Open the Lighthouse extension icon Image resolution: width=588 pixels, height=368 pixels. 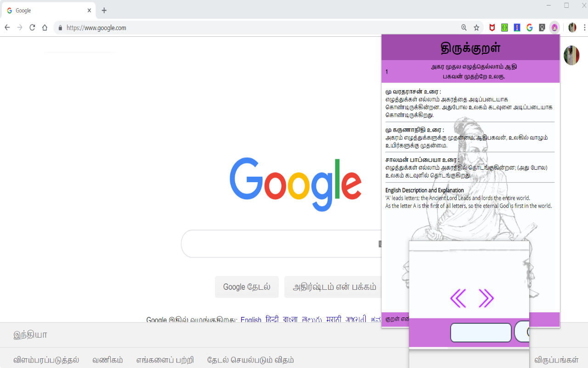pos(517,28)
